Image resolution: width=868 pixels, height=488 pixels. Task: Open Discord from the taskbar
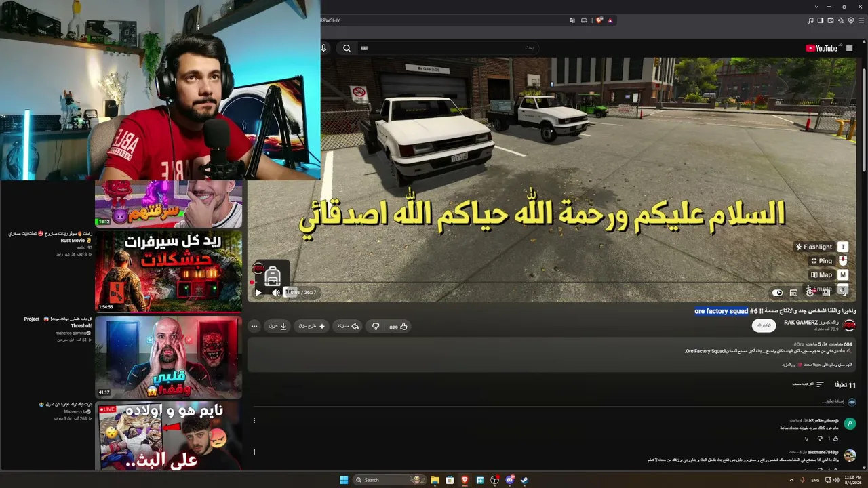(x=510, y=480)
